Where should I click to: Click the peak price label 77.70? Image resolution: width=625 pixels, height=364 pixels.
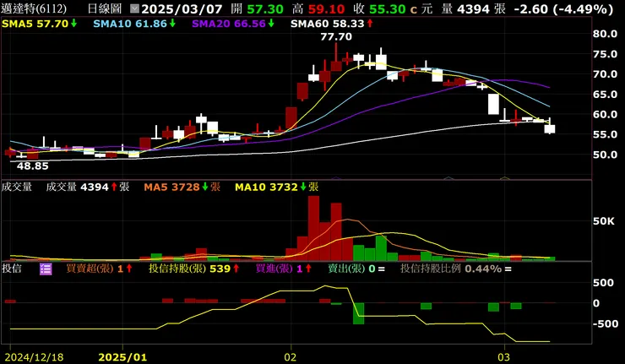(x=336, y=36)
